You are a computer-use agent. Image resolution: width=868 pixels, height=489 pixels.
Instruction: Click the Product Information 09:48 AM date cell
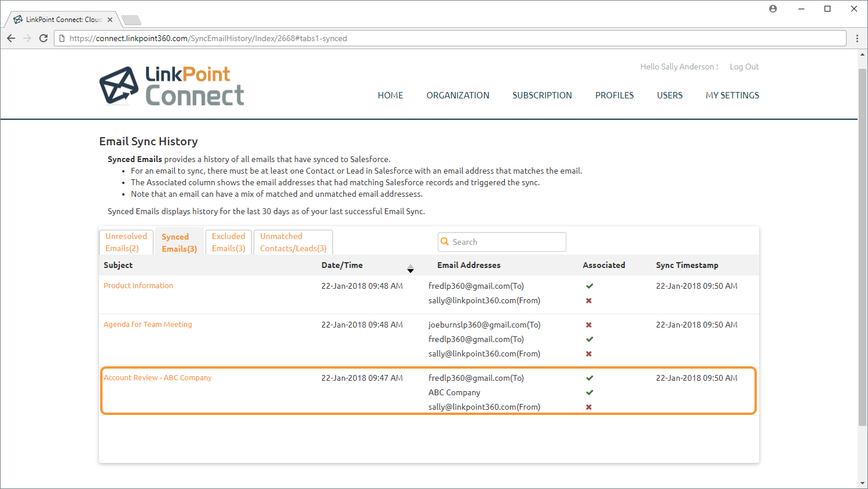pos(362,286)
